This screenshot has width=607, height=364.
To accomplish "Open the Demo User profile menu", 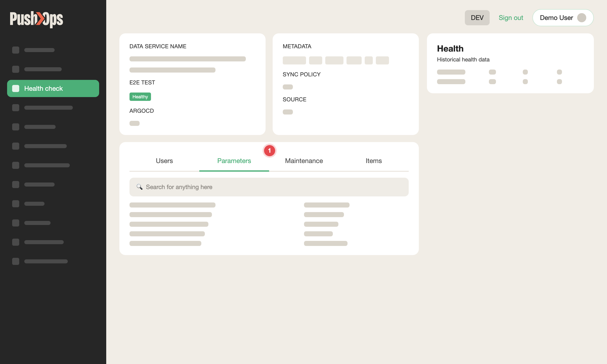I will click(563, 18).
